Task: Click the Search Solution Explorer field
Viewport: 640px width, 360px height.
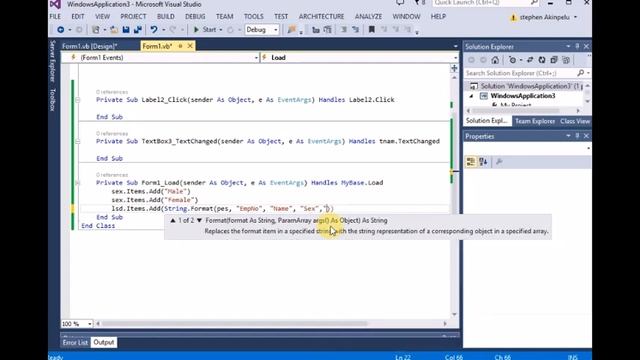Action: pos(520,73)
